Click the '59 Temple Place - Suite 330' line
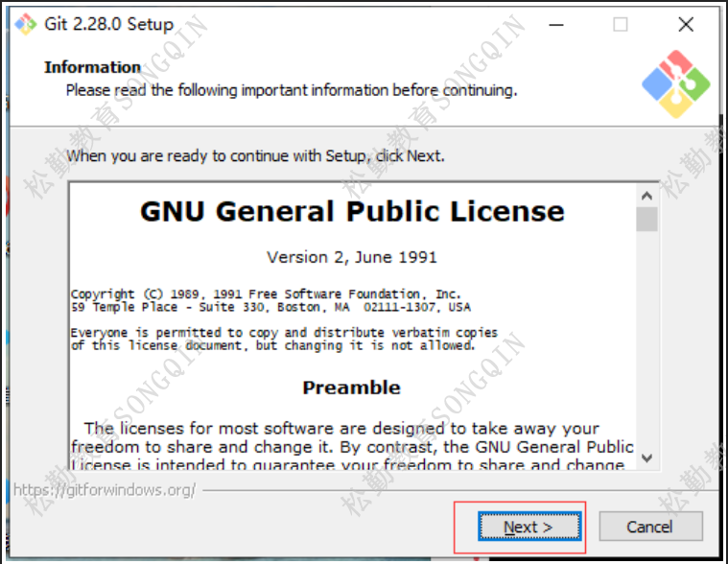 (270, 307)
